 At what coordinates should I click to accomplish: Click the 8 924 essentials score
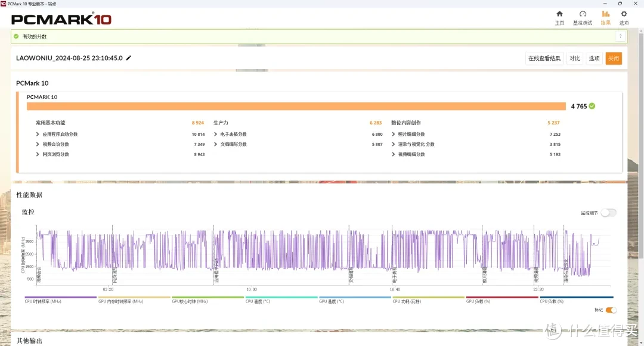197,123
